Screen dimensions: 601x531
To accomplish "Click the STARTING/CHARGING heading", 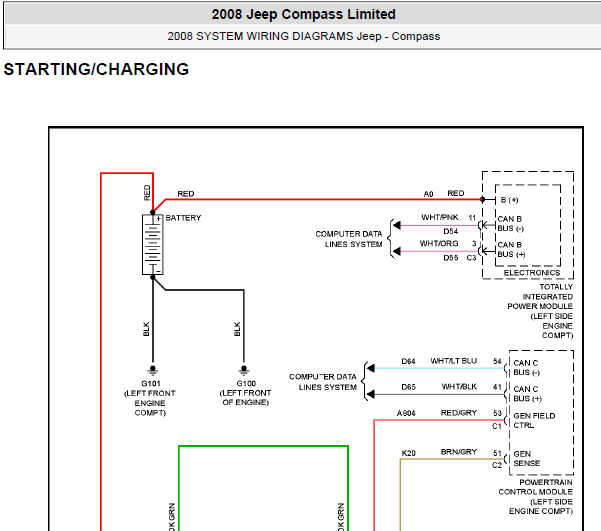I will pos(96,69).
